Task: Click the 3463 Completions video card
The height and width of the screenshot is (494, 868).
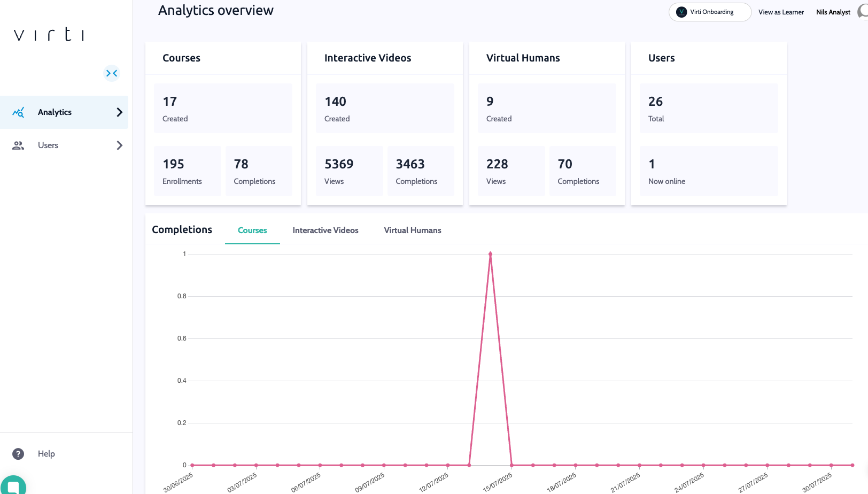Action: [x=420, y=171]
